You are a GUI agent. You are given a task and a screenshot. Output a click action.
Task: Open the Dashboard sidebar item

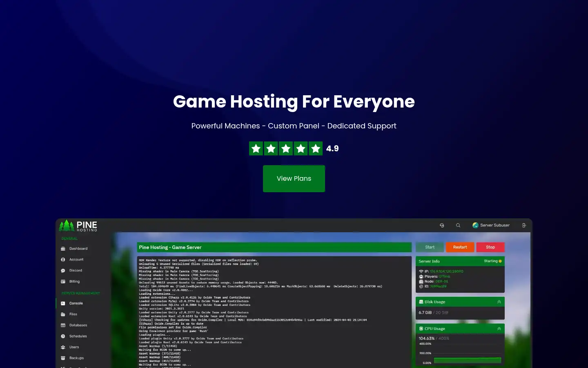78,249
